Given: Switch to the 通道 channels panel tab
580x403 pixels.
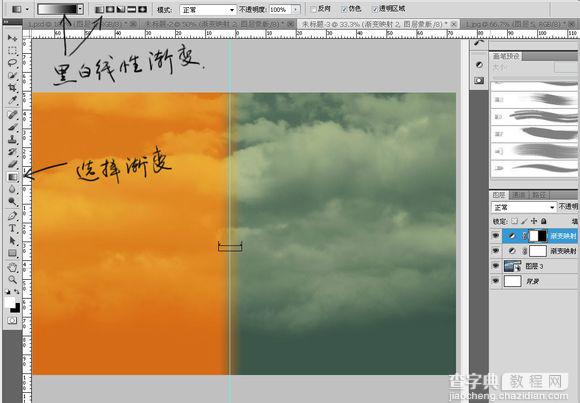Looking at the screenshot, I should (519, 195).
